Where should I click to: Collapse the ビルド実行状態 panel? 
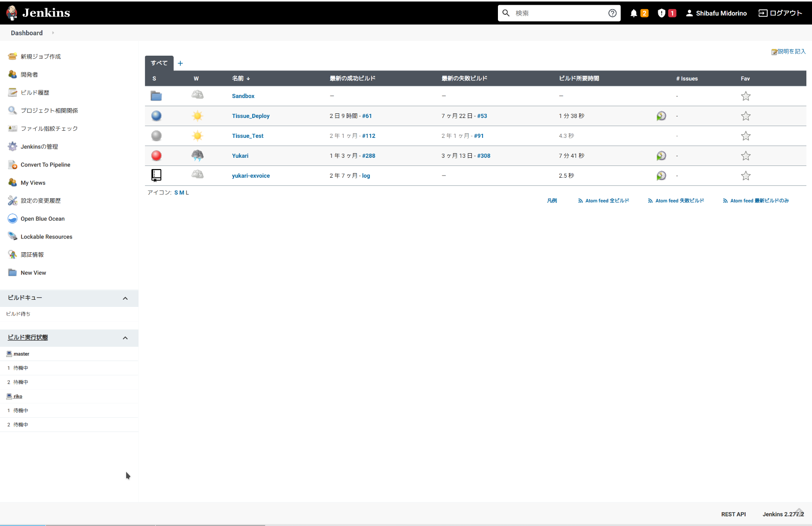click(x=125, y=338)
